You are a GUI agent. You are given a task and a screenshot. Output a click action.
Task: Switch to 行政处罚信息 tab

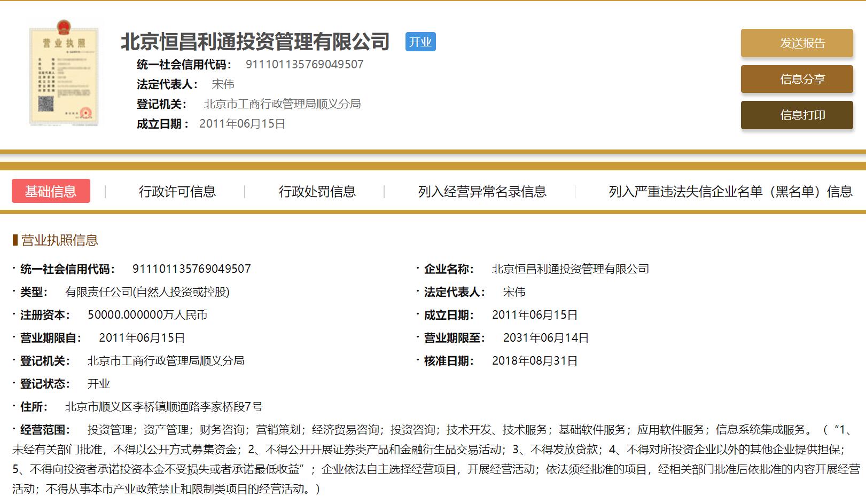click(318, 191)
